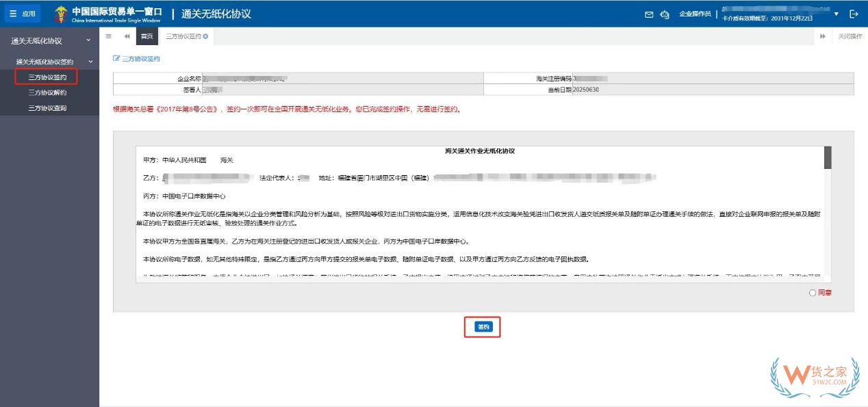Collapse the 通关无纸化协议 sidebar section

click(87, 40)
